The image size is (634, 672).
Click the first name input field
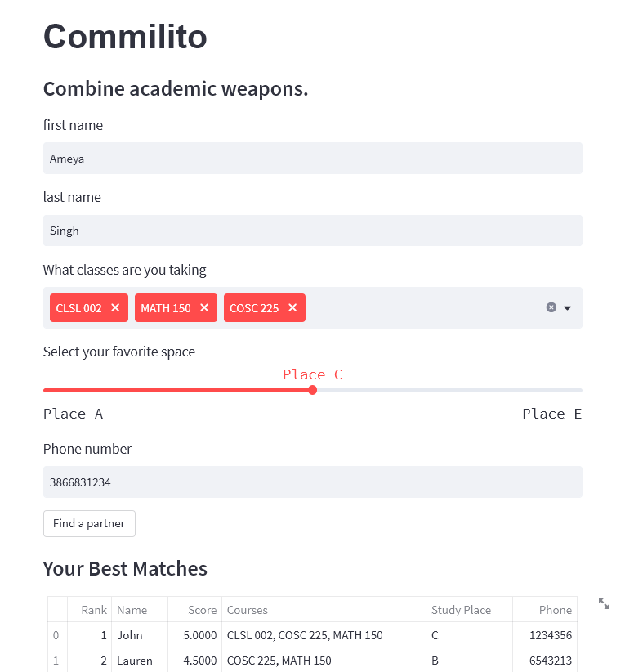(312, 159)
